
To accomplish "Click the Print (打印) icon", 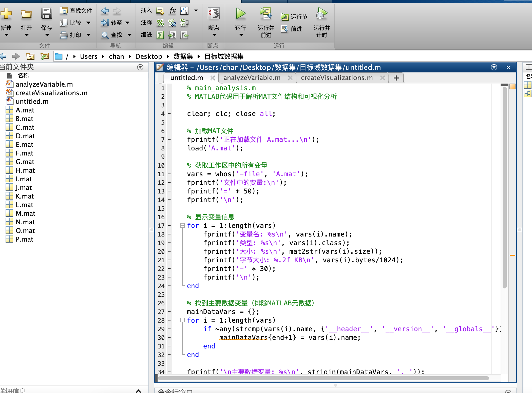I will point(64,35).
